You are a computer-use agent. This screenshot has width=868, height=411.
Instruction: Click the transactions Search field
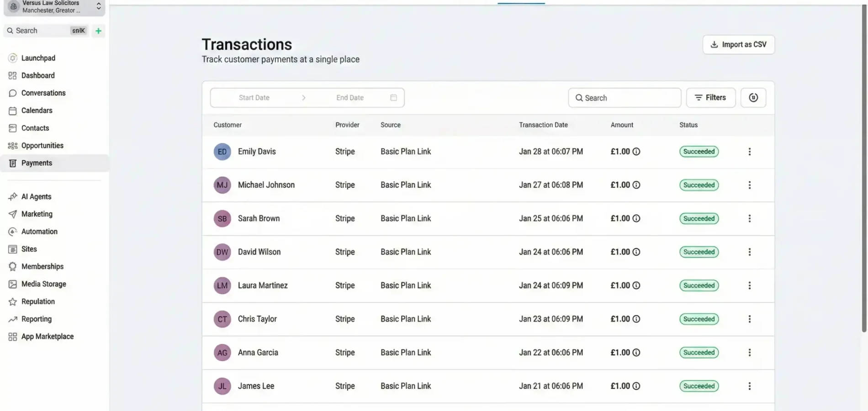tap(624, 97)
